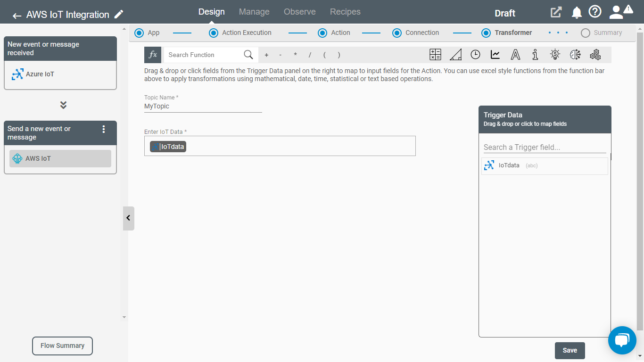Image resolution: width=644 pixels, height=362 pixels.
Task: Open the external link/share icon in the header
Action: coord(556,12)
